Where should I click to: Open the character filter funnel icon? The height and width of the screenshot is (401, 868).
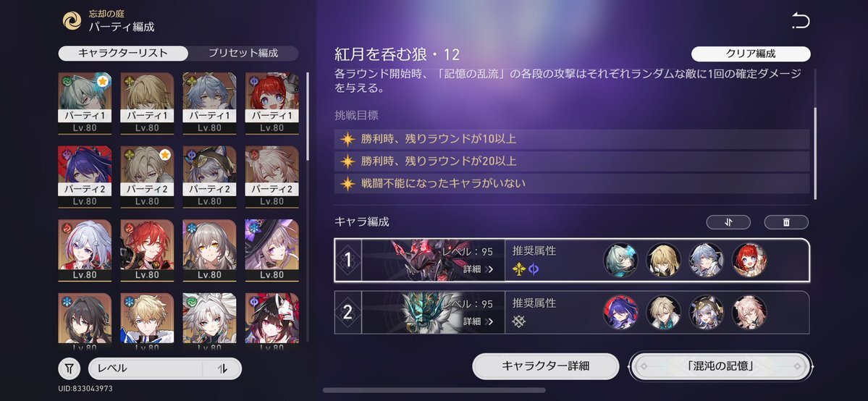[69, 368]
